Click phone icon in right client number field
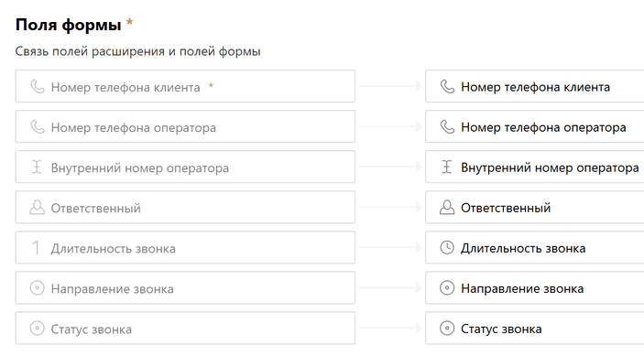This screenshot has height=356, width=644. [447, 87]
